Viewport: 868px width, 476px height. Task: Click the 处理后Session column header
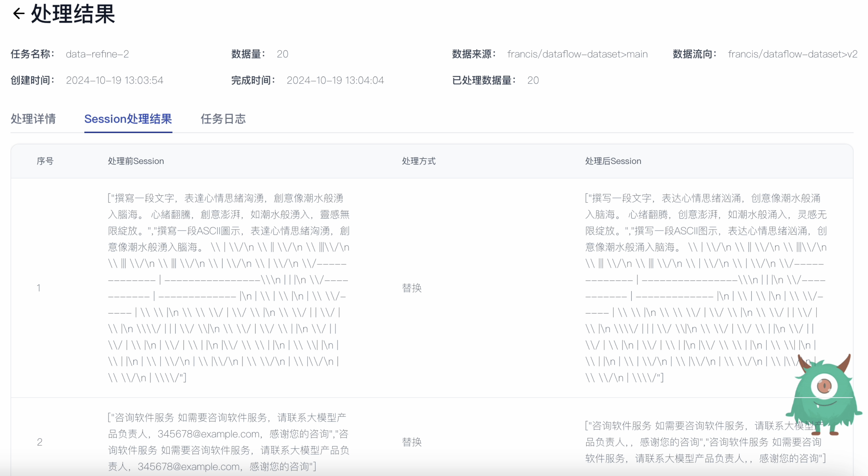pos(613,161)
